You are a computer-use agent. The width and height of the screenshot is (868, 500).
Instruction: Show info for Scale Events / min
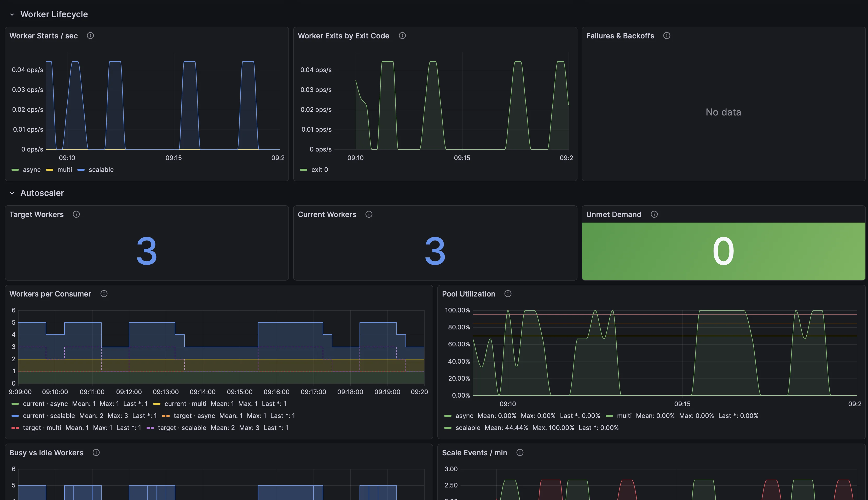[x=520, y=453]
